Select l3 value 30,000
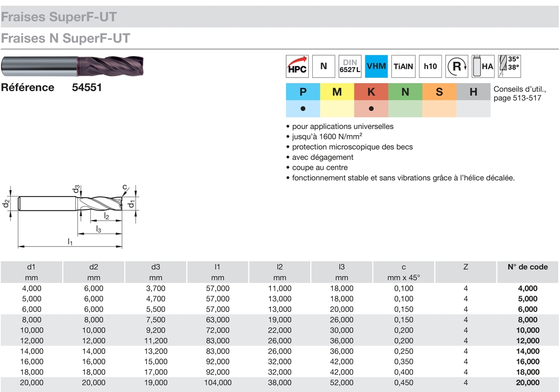560x392 pixels. coord(342,330)
